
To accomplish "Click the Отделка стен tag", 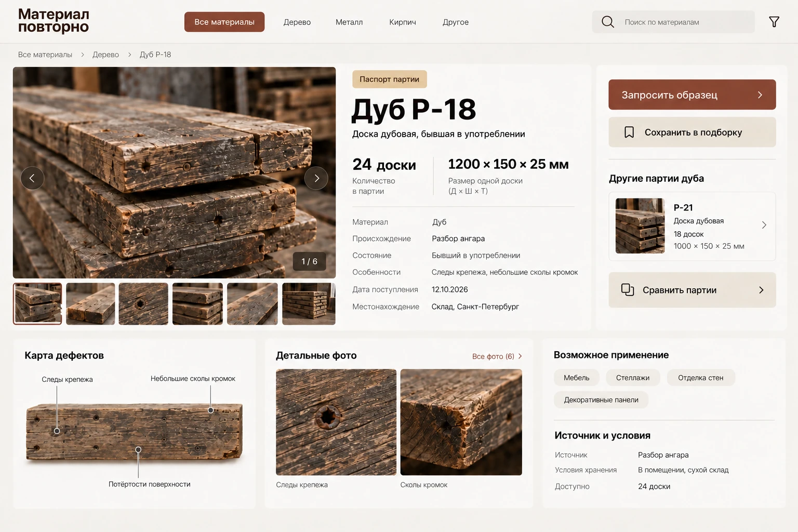I will (701, 378).
